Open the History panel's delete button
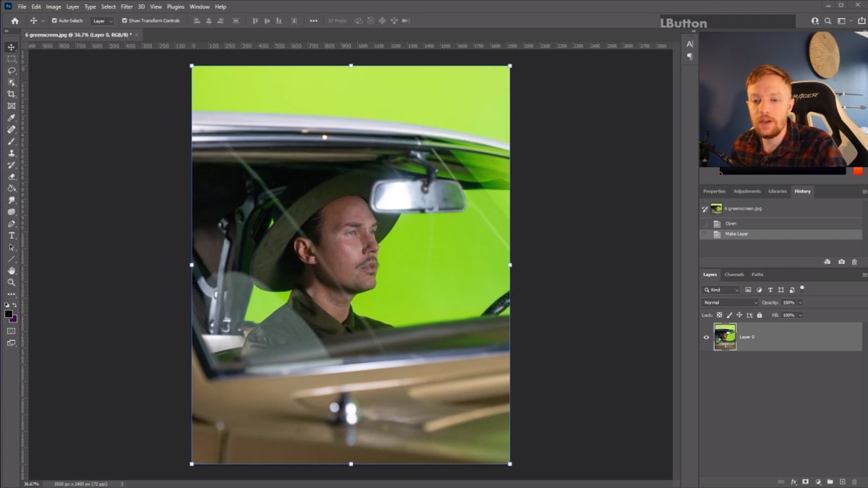 (x=854, y=262)
